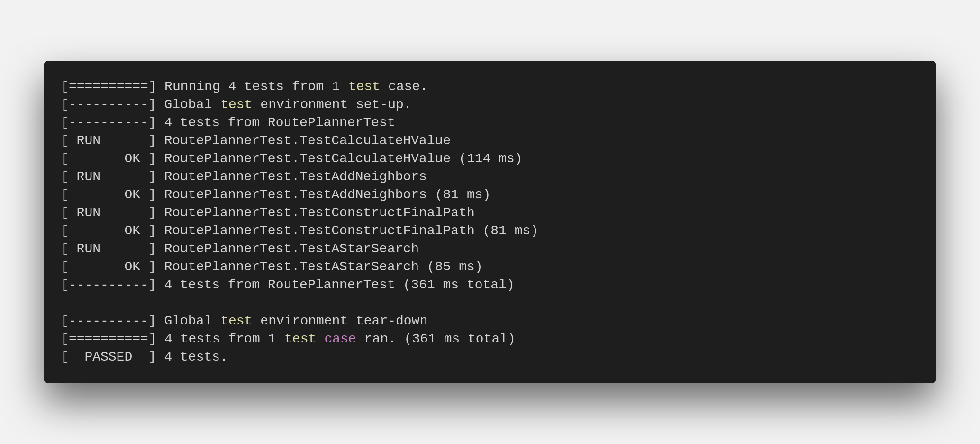The image size is (980, 444).
Task: Click the RUN label beside TestAStarSearch
Action: pyautogui.click(x=88, y=249)
